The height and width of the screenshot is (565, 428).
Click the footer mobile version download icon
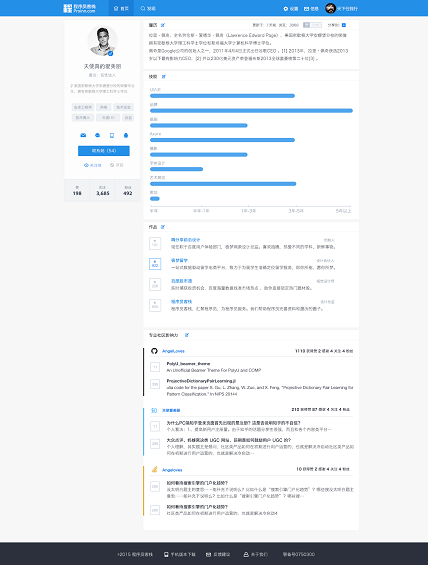coord(166,554)
